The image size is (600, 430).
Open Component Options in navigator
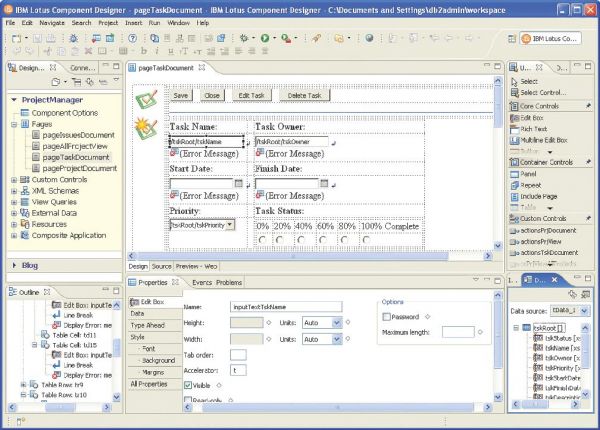(x=60, y=113)
